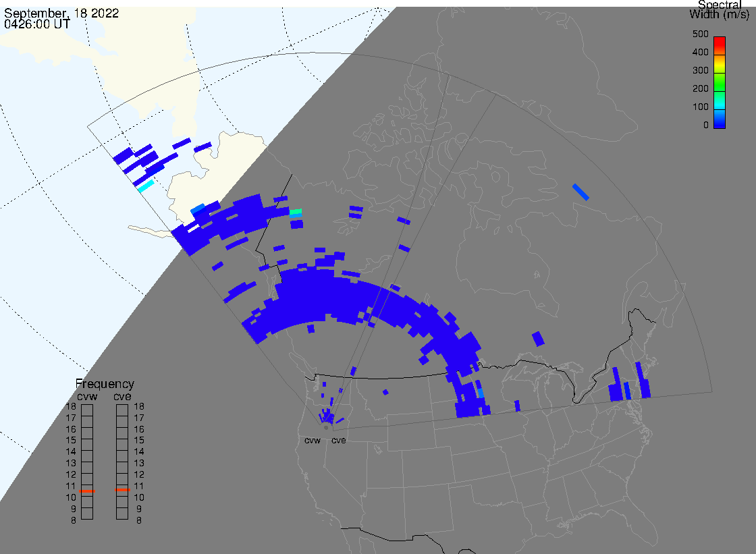Click '8' left of the cvw scale
The image size is (756, 554).
click(74, 520)
